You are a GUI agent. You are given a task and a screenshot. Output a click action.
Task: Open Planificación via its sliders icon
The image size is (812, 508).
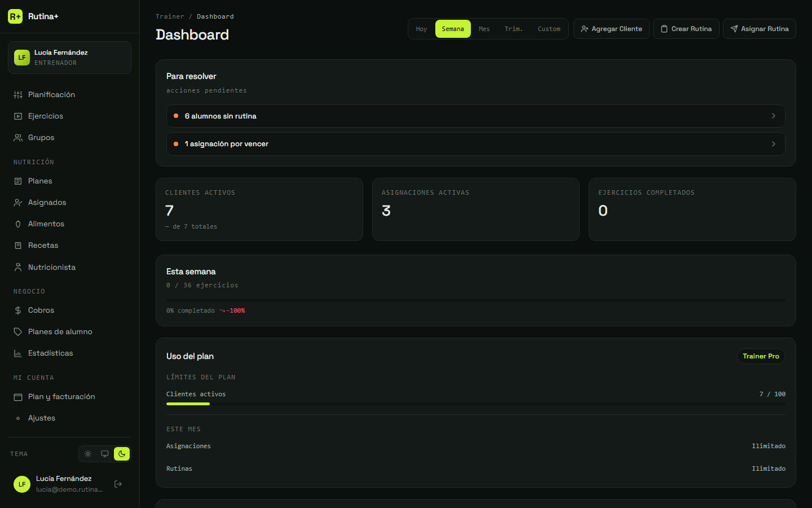(x=18, y=95)
